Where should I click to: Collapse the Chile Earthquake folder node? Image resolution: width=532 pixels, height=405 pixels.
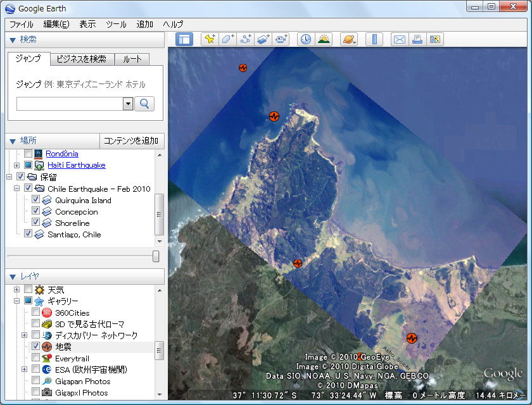(x=16, y=189)
